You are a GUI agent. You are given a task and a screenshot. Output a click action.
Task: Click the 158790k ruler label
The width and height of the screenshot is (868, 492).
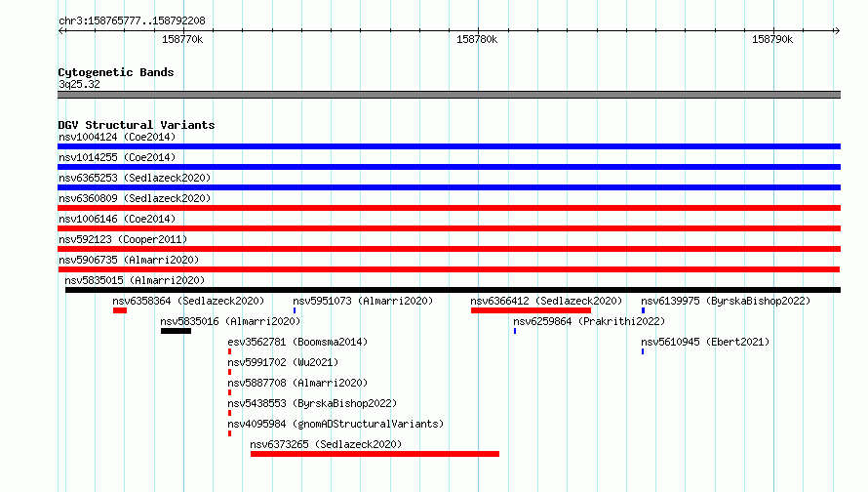pyautogui.click(x=772, y=39)
